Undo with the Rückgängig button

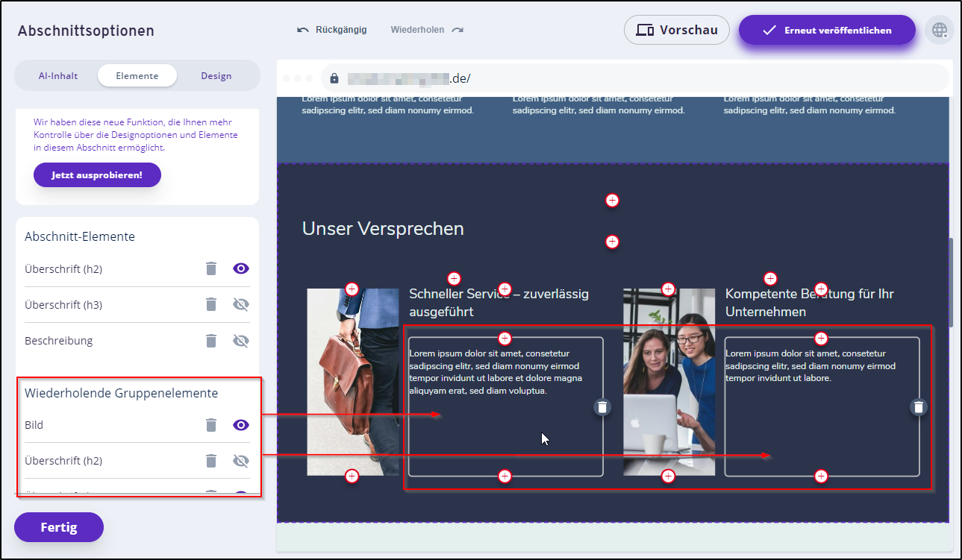332,30
